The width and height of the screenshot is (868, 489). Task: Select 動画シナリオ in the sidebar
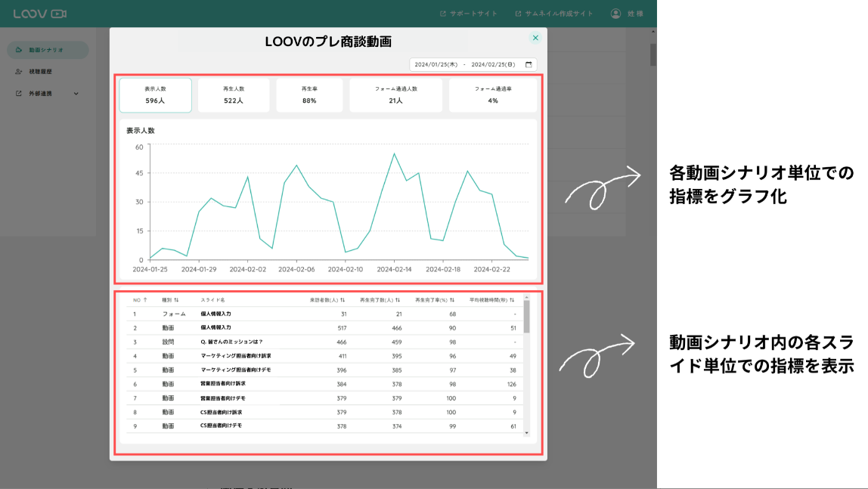point(48,50)
